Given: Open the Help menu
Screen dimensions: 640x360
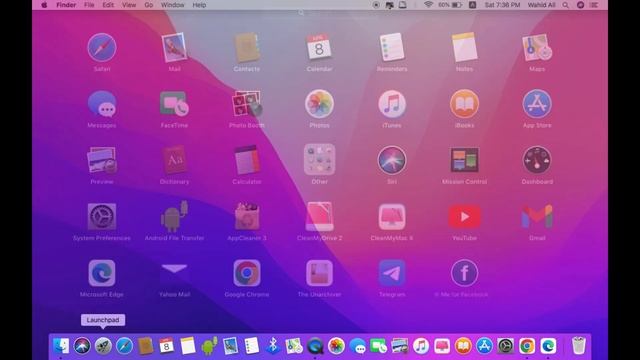Looking at the screenshot, I should 199,5.
